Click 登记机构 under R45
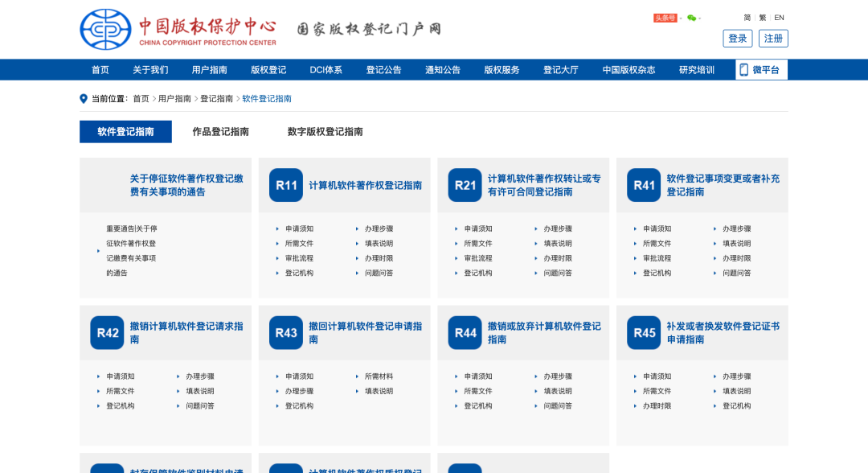 pos(736,406)
